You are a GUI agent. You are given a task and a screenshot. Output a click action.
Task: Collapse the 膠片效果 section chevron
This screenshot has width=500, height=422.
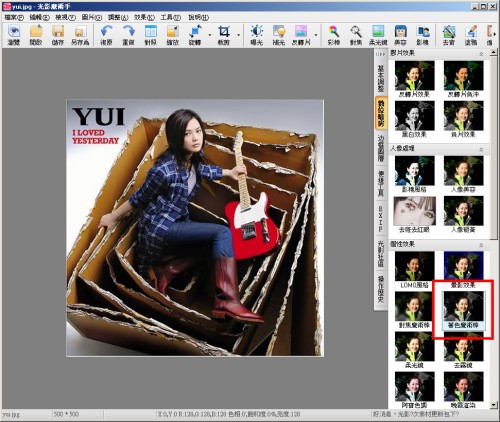point(481,54)
